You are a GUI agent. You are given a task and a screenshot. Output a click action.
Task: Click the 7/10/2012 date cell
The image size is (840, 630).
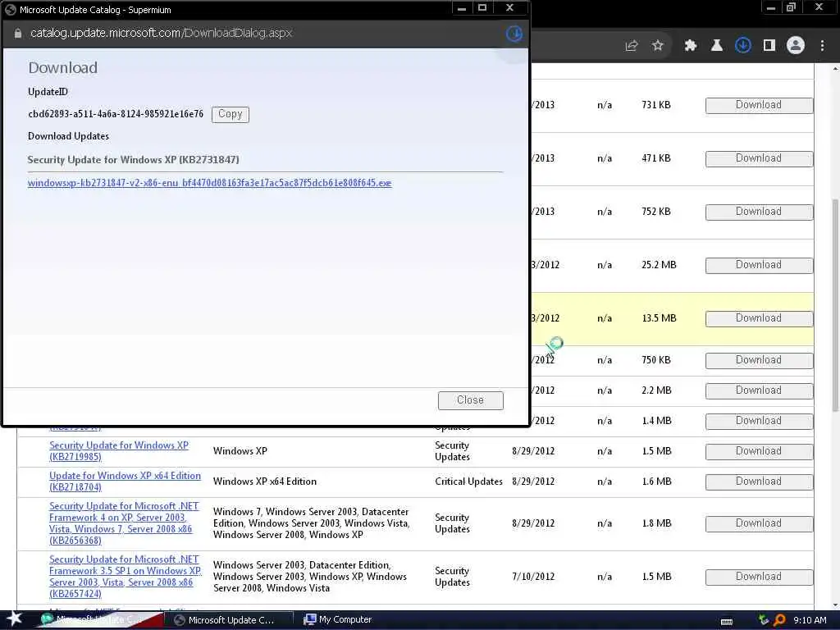pyautogui.click(x=533, y=577)
